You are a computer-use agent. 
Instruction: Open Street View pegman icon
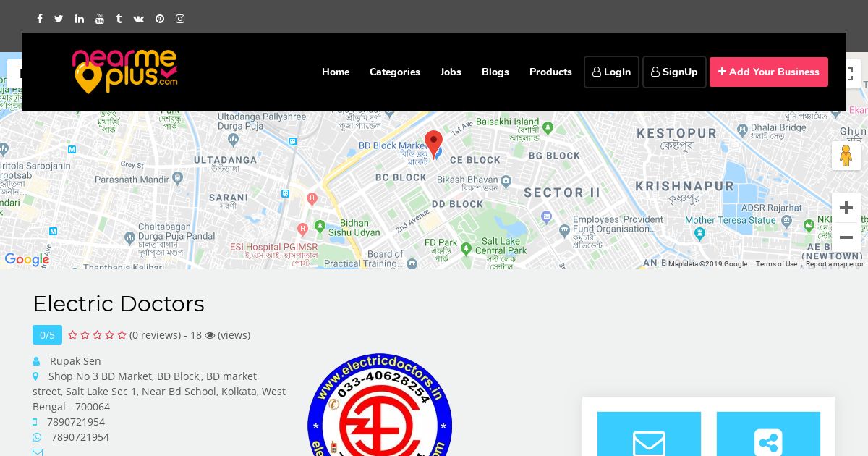[x=846, y=156]
